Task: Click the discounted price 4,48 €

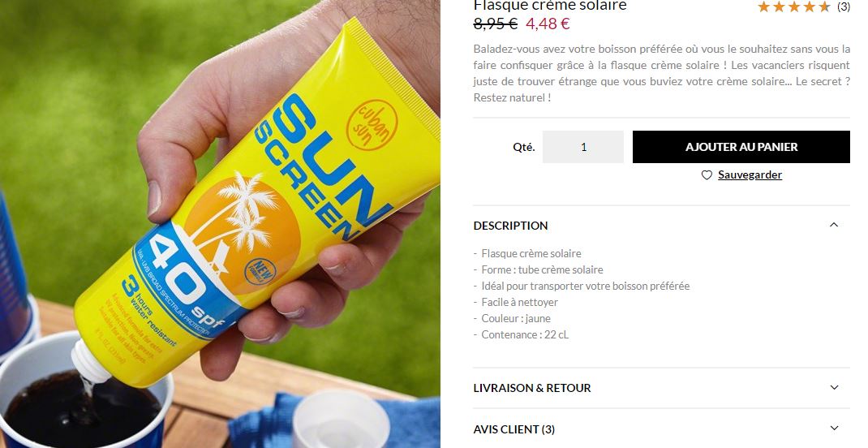Action: 548,24
